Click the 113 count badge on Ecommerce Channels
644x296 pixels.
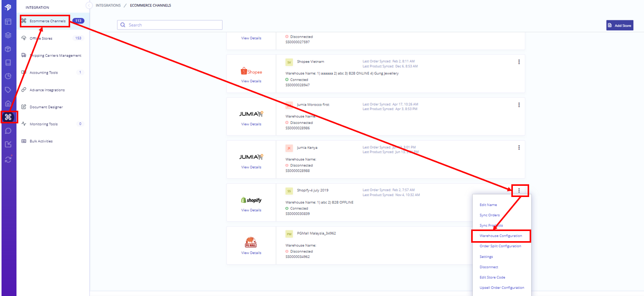coord(78,21)
